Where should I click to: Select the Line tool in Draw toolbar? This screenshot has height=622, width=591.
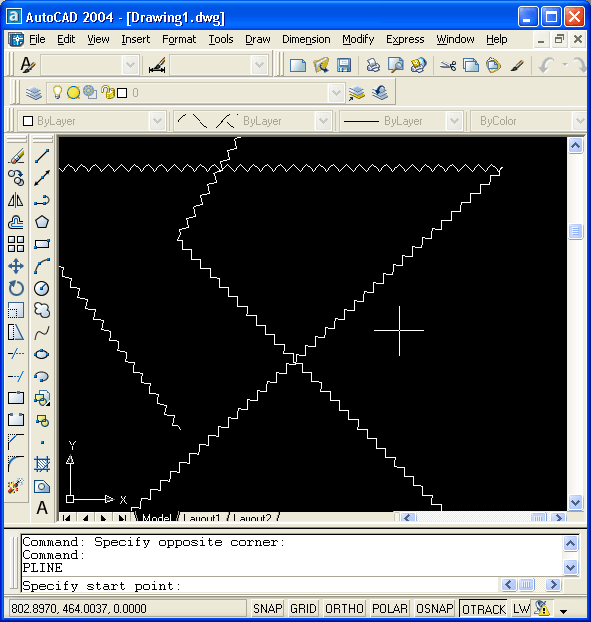[42, 156]
